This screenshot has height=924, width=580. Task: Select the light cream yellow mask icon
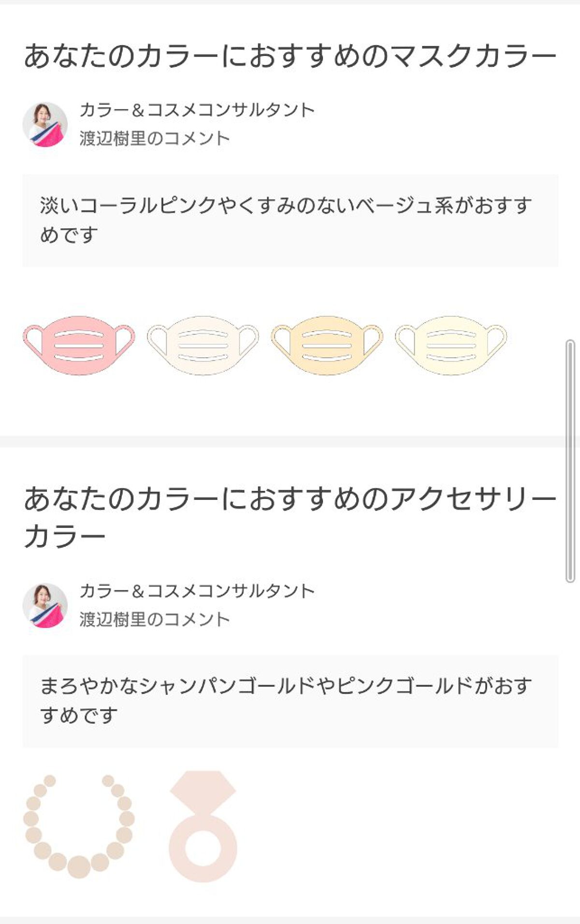click(x=451, y=345)
